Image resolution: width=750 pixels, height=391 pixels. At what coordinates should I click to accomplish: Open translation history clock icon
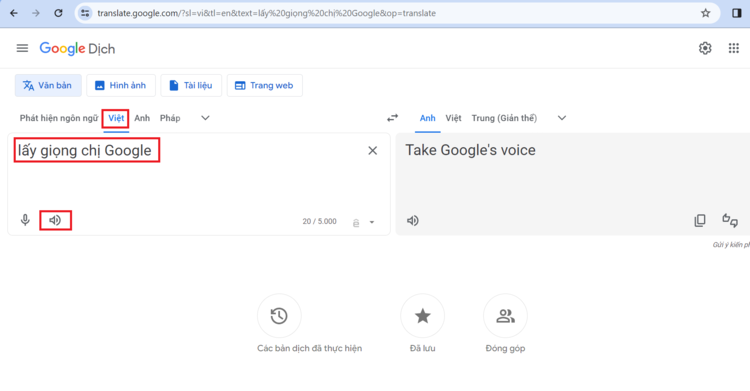(279, 316)
